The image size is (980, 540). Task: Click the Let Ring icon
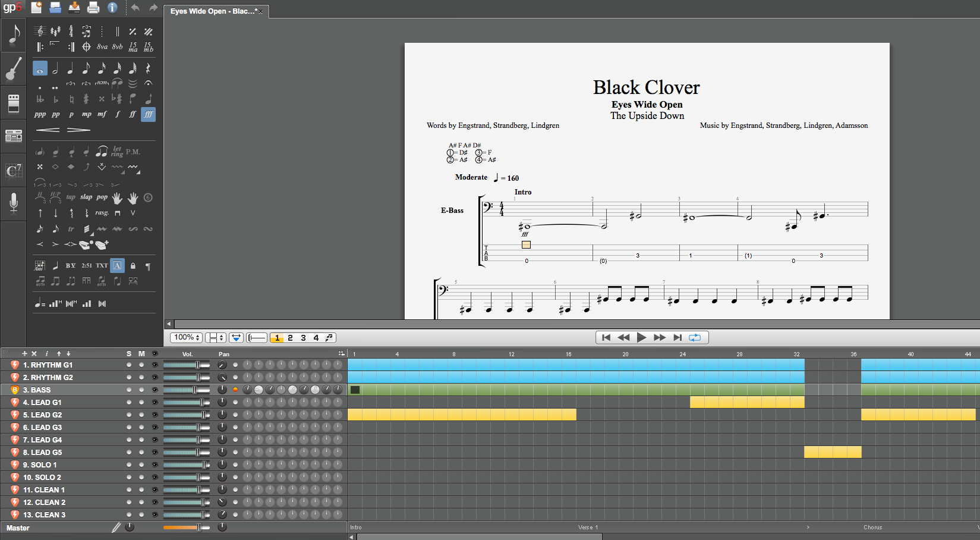pos(117,152)
